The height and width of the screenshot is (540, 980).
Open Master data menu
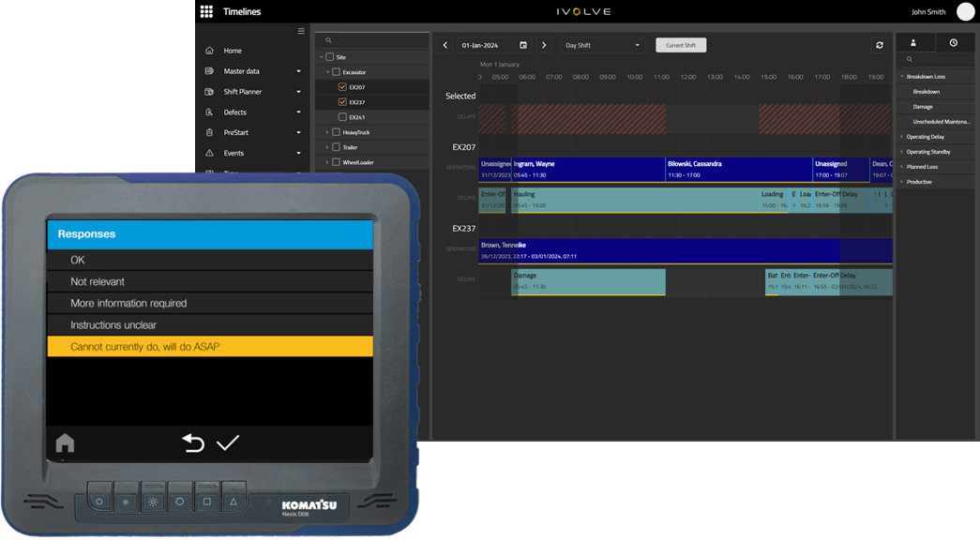coord(241,71)
